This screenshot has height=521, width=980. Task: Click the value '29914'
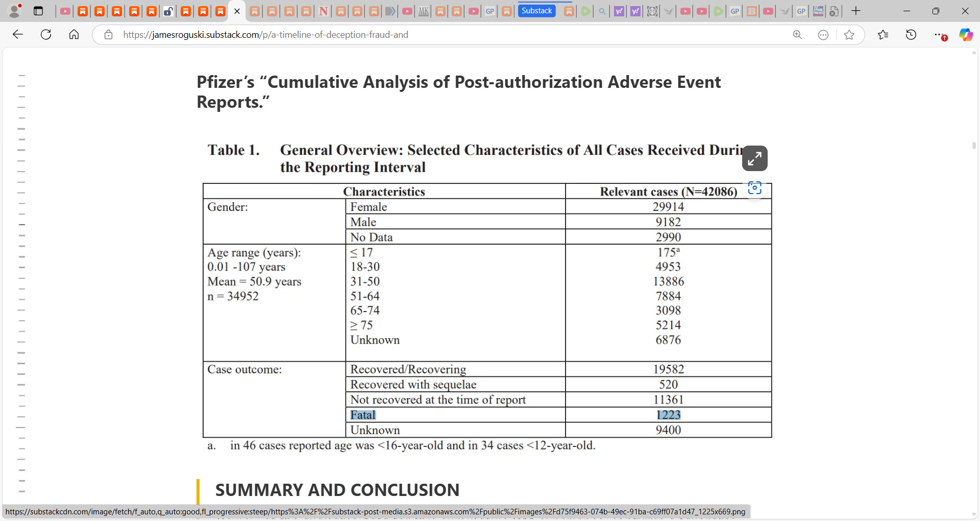668,207
